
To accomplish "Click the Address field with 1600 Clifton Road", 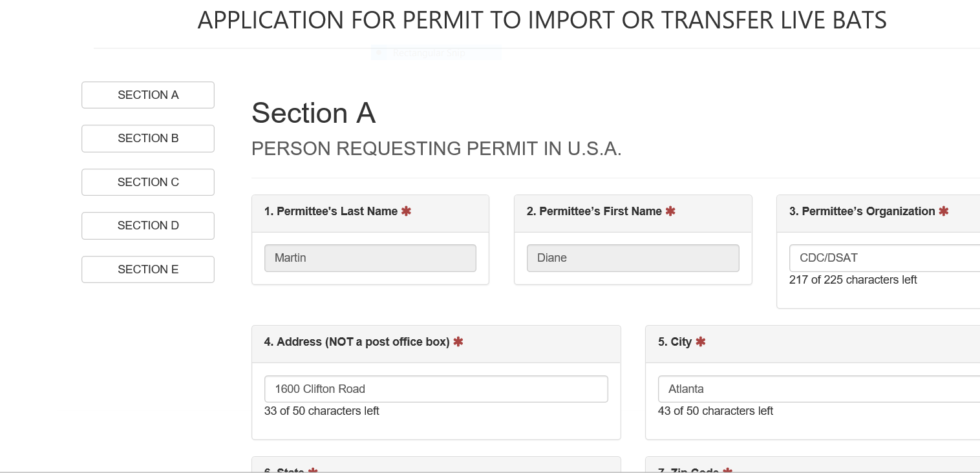I will [x=436, y=389].
